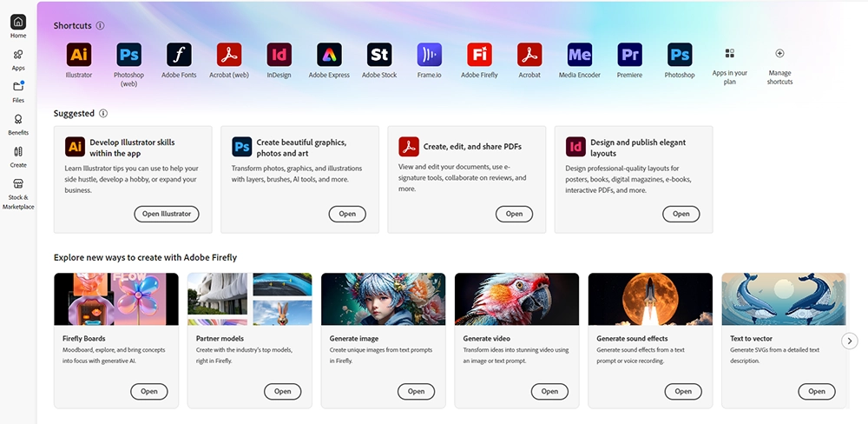This screenshot has height=424, width=868.
Task: Open Stock & Marketplace in sidebar
Action: coord(18,194)
